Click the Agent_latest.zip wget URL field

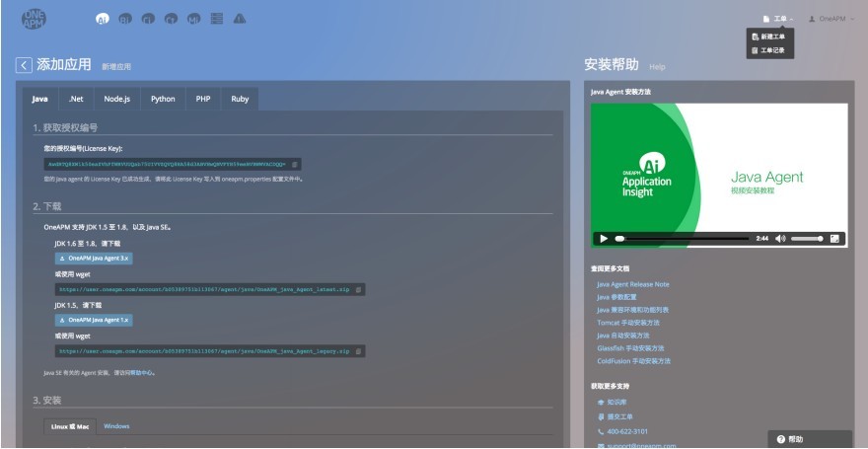[210, 289]
